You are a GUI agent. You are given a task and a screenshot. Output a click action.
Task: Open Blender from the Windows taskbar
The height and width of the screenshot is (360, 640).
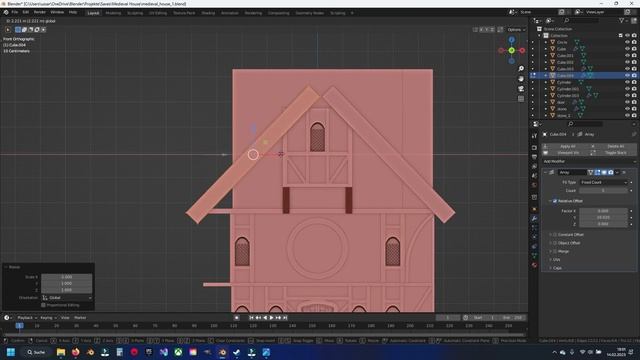click(222, 352)
